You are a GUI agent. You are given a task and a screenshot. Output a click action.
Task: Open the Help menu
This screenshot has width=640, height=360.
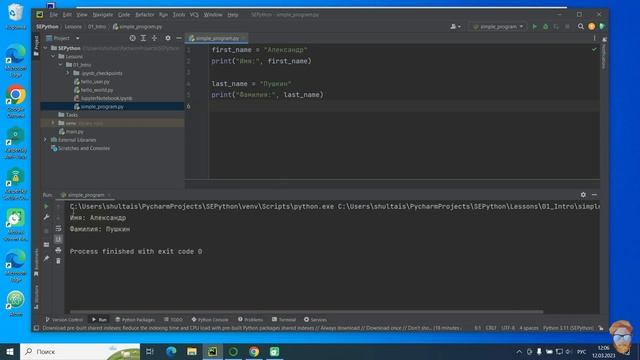tap(233, 15)
